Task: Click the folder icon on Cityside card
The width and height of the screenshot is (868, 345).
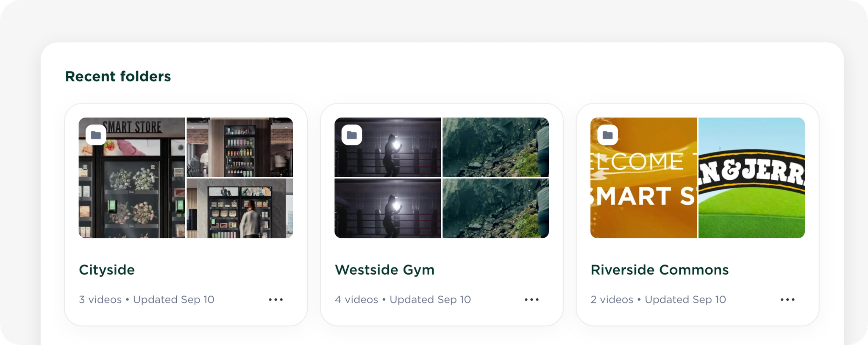Action: [96, 135]
